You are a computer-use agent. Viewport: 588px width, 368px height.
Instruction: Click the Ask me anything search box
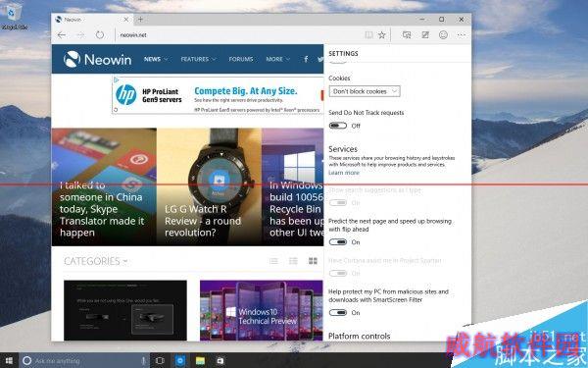tap(84, 361)
